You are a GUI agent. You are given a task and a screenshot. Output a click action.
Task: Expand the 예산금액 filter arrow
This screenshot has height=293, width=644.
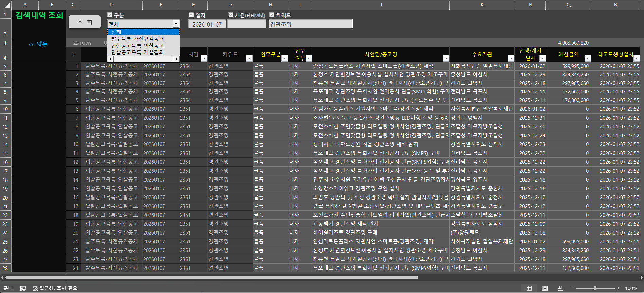click(x=587, y=58)
